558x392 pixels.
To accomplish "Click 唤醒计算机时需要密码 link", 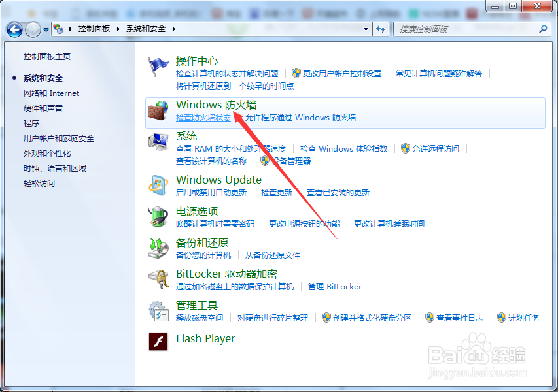I will coord(215,224).
